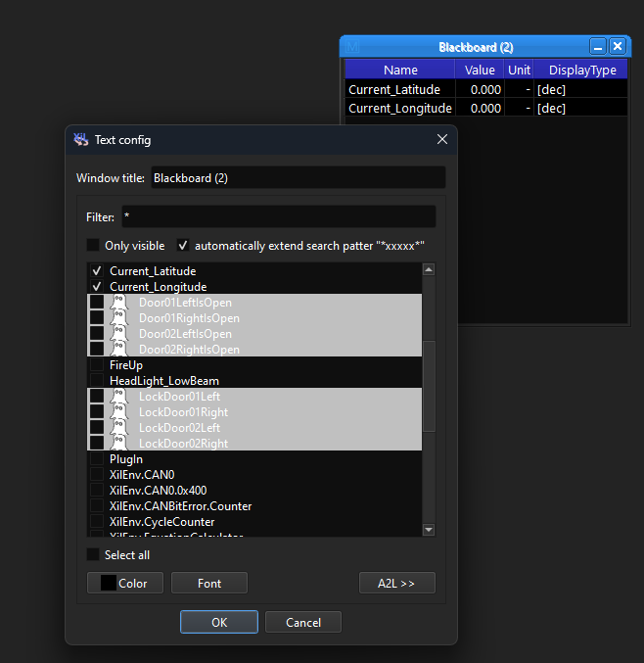Viewport: 644px width, 663px height.
Task: Click ghost icon beside Door01LeftIsOpen
Action: click(x=118, y=303)
